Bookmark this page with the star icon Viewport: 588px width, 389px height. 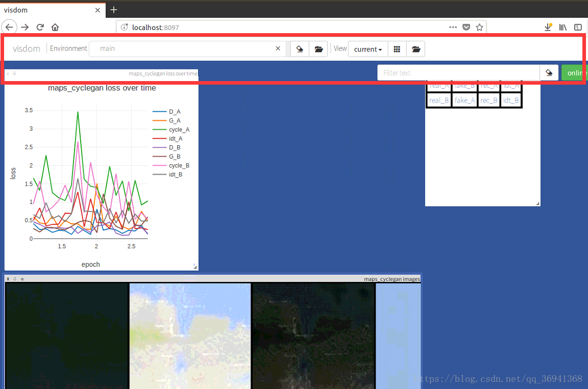coord(479,28)
